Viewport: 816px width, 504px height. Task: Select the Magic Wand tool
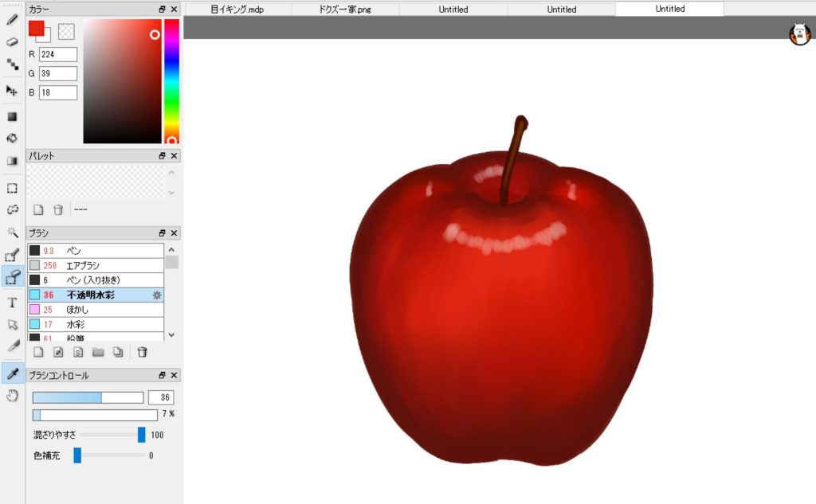[x=12, y=232]
